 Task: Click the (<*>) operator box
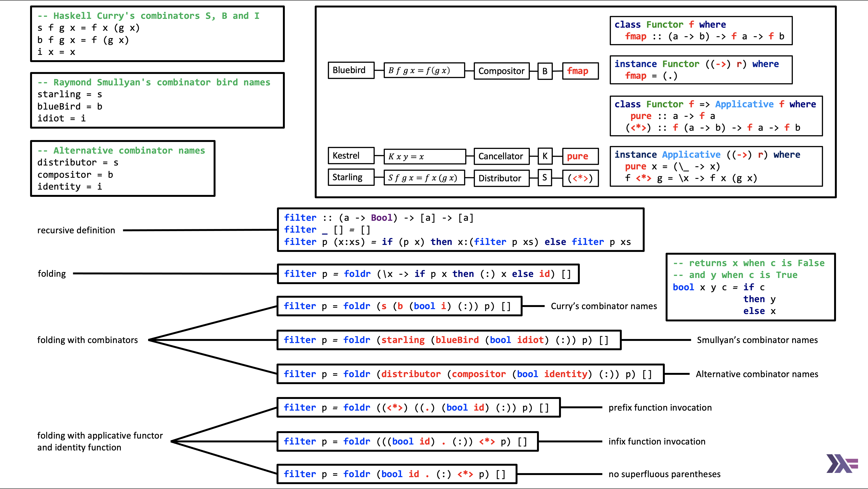580,178
